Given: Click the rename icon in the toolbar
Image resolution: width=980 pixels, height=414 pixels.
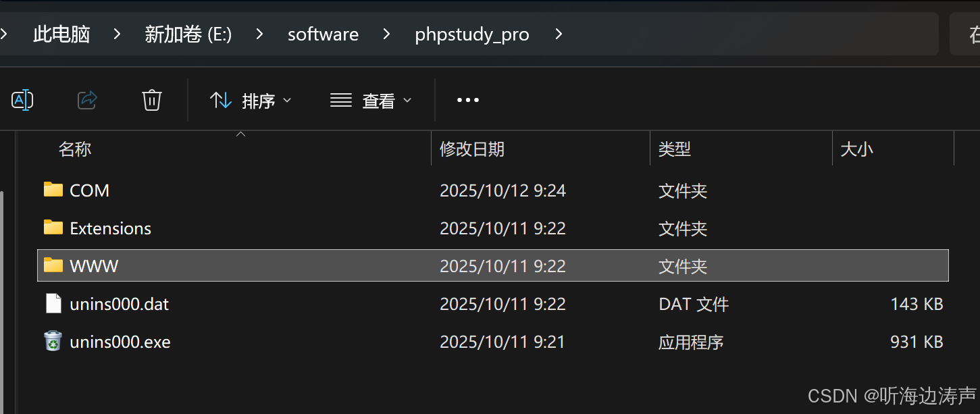Looking at the screenshot, I should pos(22,99).
